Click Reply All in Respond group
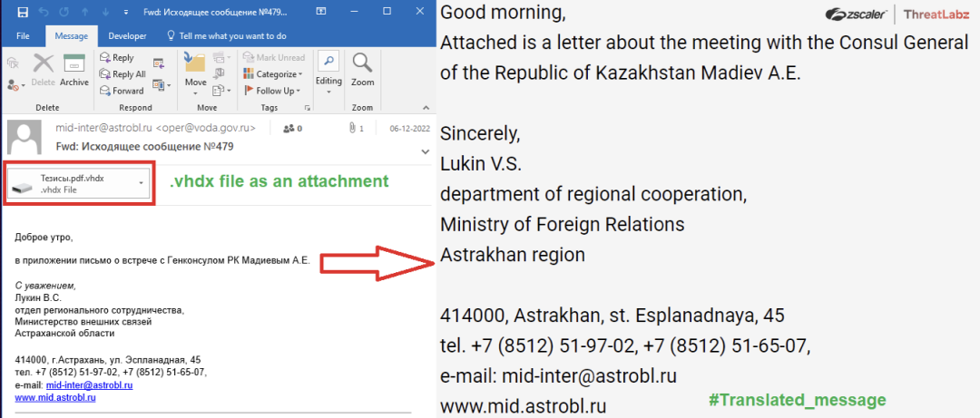The image size is (980, 418). click(x=122, y=74)
